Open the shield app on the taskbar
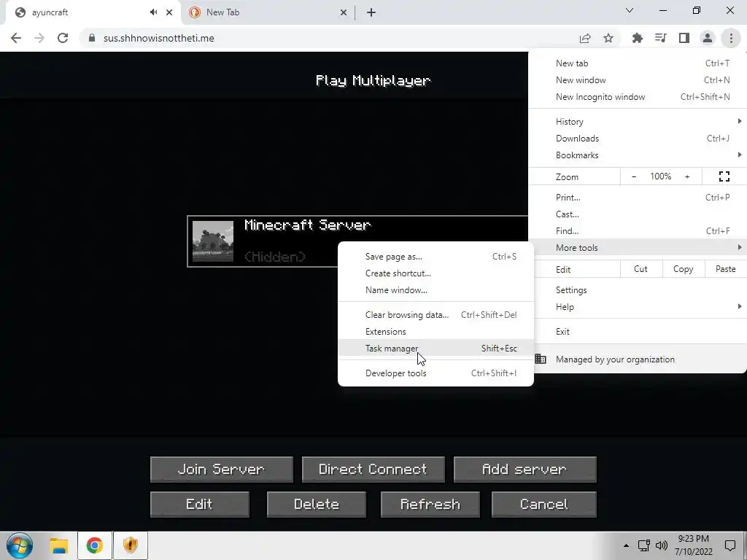 130,545
